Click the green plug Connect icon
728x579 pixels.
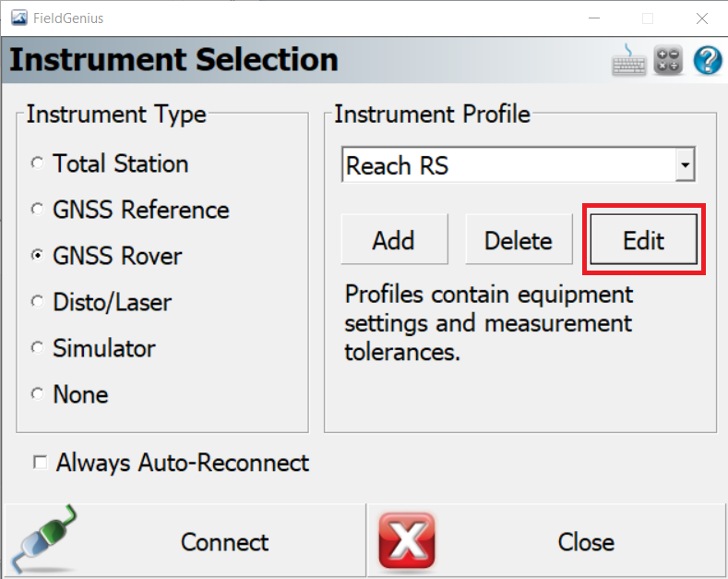coord(44,539)
